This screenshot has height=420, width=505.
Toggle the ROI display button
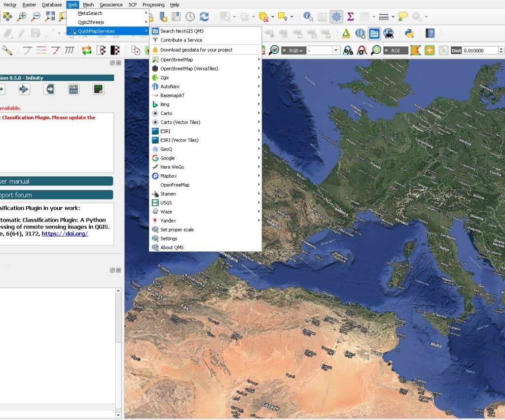pos(396,51)
